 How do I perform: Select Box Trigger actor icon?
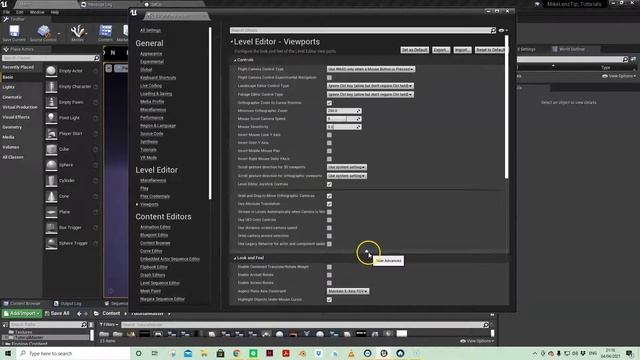(51, 227)
